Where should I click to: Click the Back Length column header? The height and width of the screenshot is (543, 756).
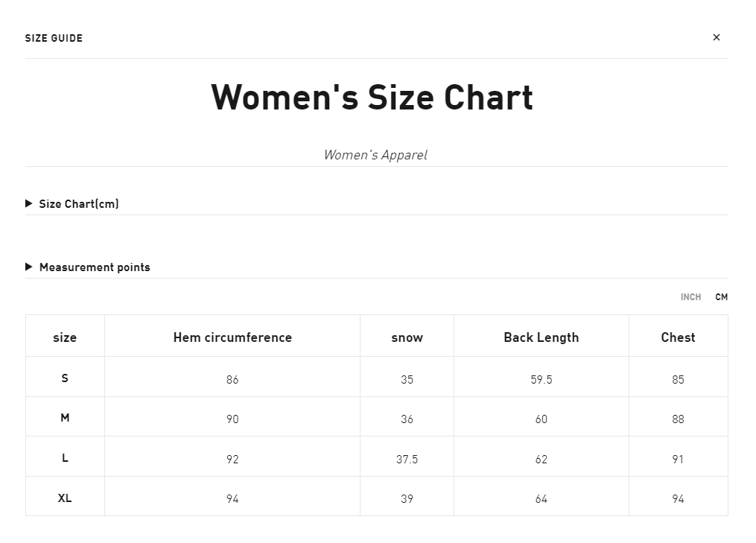pos(541,337)
